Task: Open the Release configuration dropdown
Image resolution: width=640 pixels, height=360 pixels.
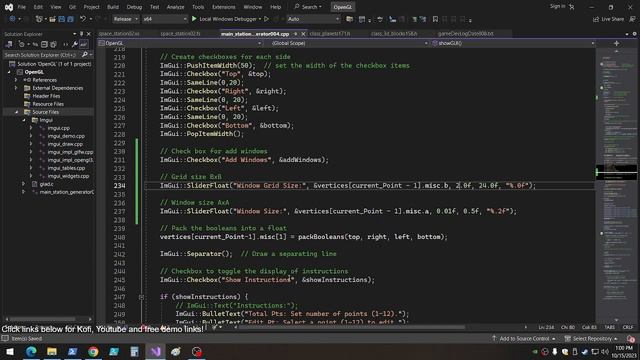Action: (x=125, y=19)
